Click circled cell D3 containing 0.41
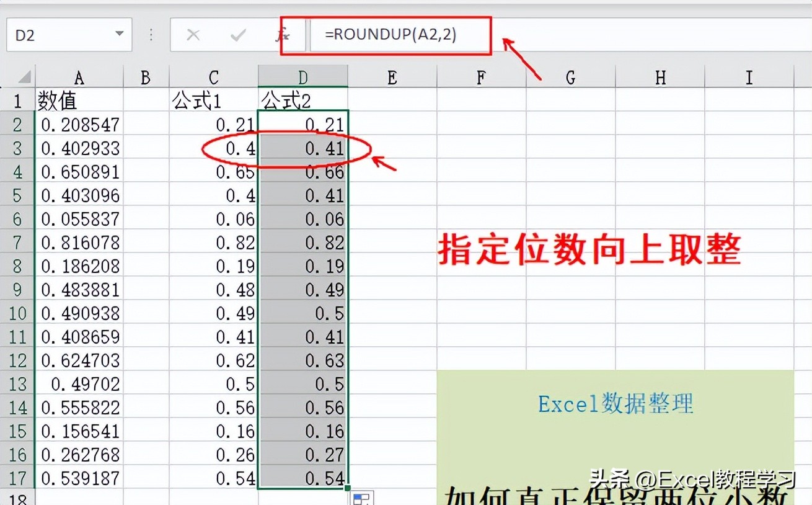The image size is (812, 505). click(x=302, y=148)
